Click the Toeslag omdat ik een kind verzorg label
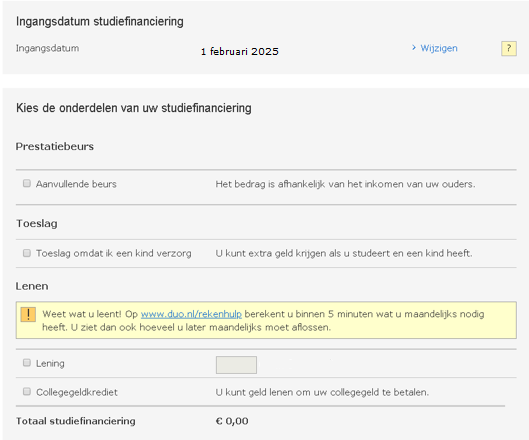This screenshot has height=440, width=529. (x=114, y=253)
